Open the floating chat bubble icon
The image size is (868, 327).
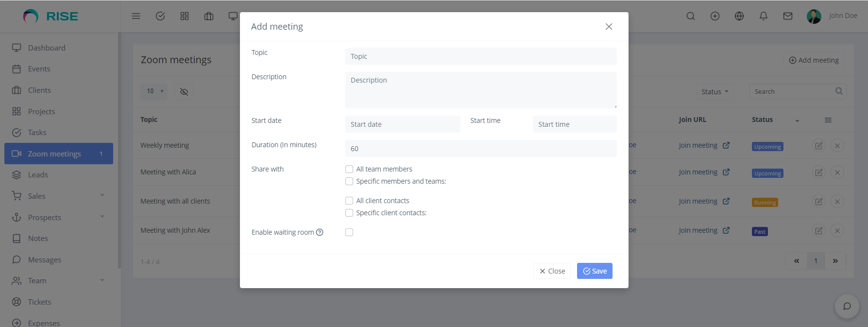tap(847, 306)
